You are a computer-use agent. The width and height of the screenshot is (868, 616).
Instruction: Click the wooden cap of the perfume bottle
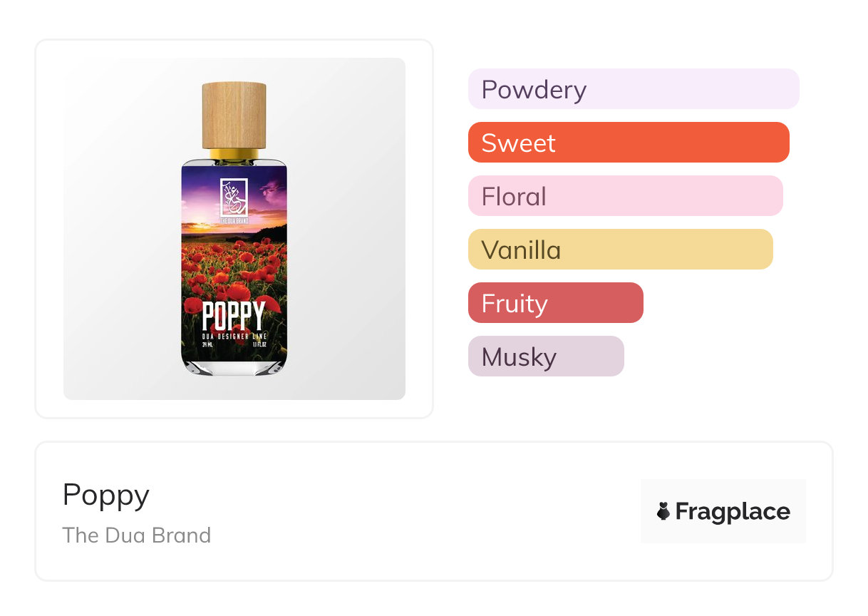click(234, 115)
